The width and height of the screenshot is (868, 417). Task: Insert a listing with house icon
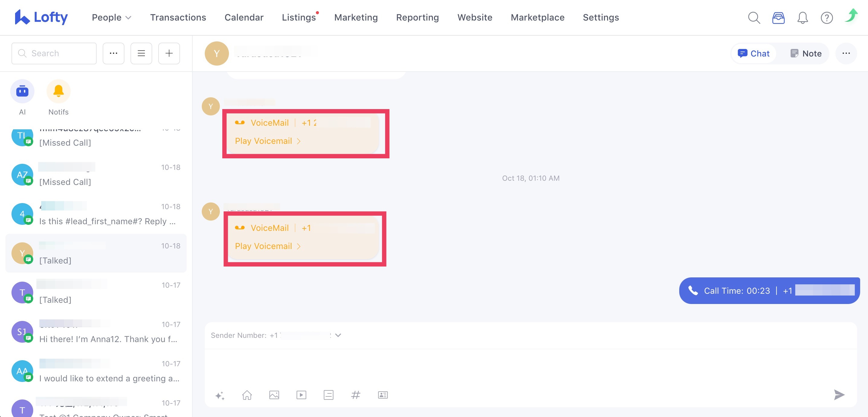tap(247, 395)
